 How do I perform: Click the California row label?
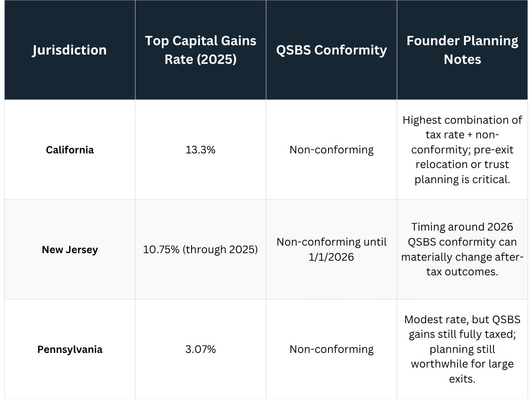click(70, 150)
